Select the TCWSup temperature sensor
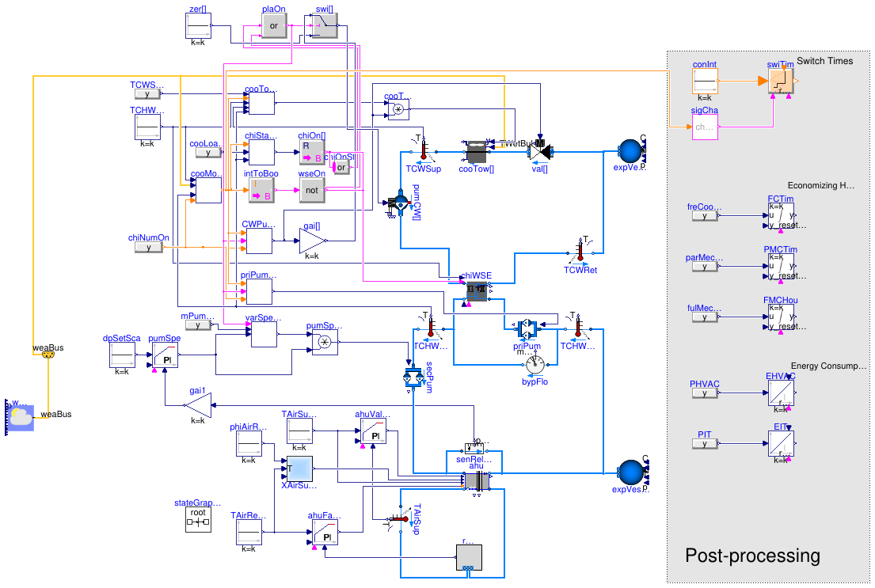 pos(424,150)
